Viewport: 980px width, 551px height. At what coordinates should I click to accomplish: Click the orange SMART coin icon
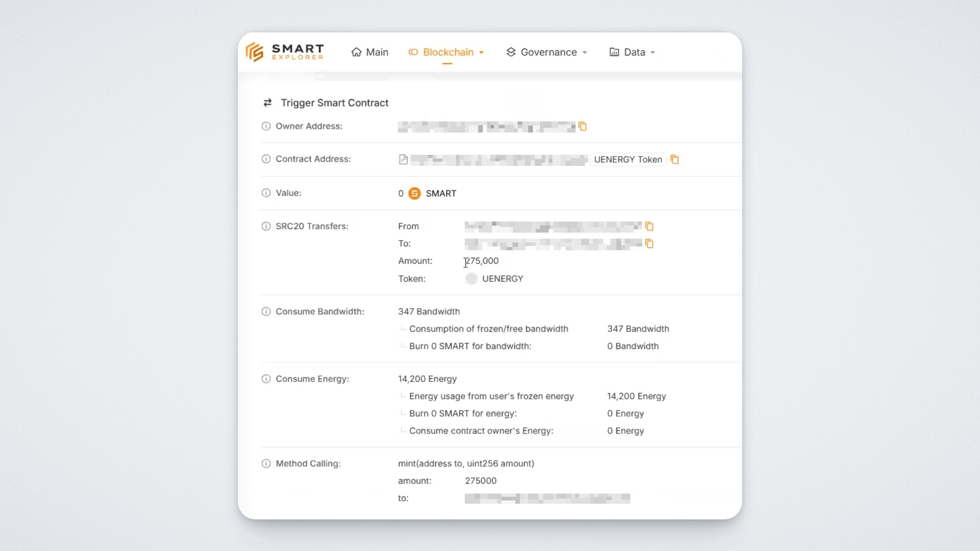point(415,193)
